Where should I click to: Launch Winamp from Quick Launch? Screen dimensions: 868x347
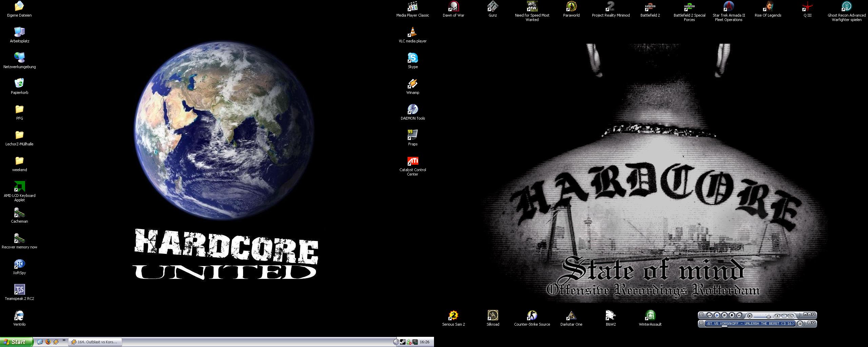pos(56,342)
